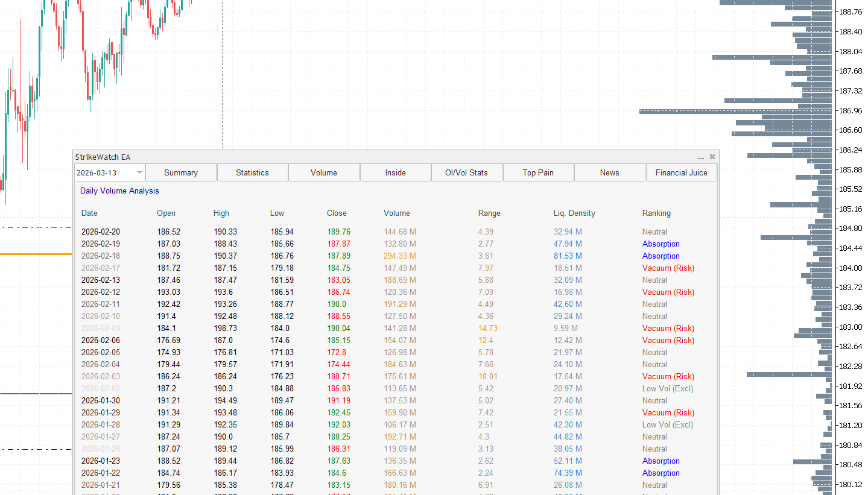Switch to the Statistics tab
This screenshot has width=868, height=495.
[252, 172]
